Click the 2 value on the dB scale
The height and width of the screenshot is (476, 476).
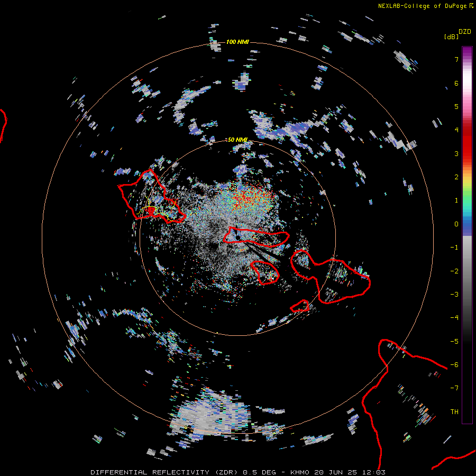[456, 177]
